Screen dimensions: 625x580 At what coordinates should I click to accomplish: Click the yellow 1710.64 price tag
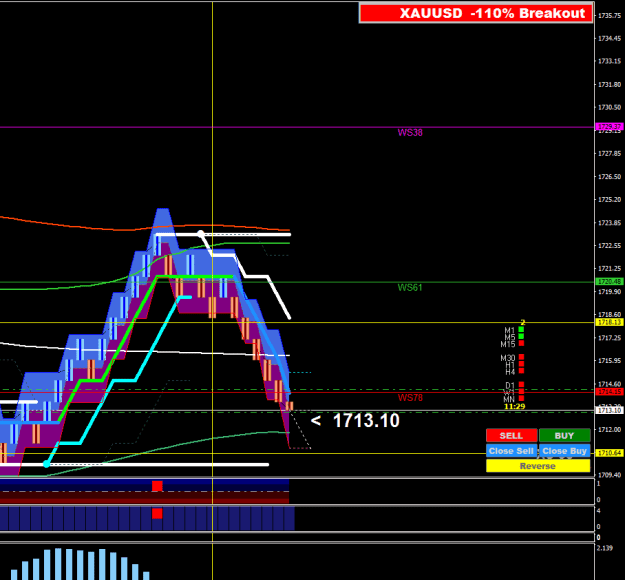(x=609, y=453)
